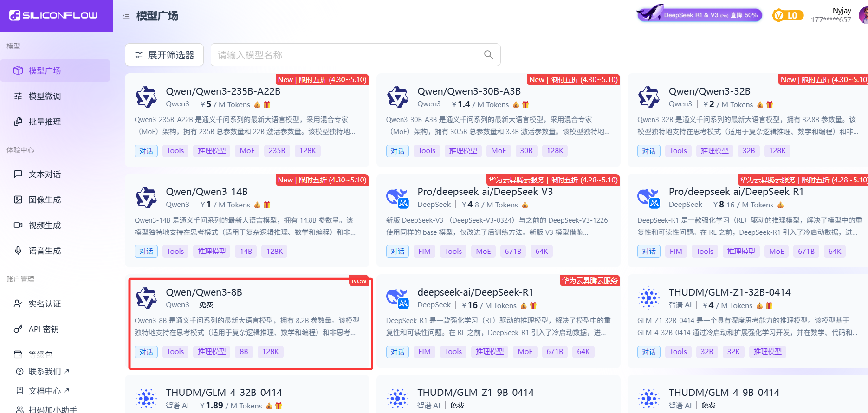
Task: Click the 文本对话 chat bubble icon
Action: pyautogui.click(x=18, y=174)
